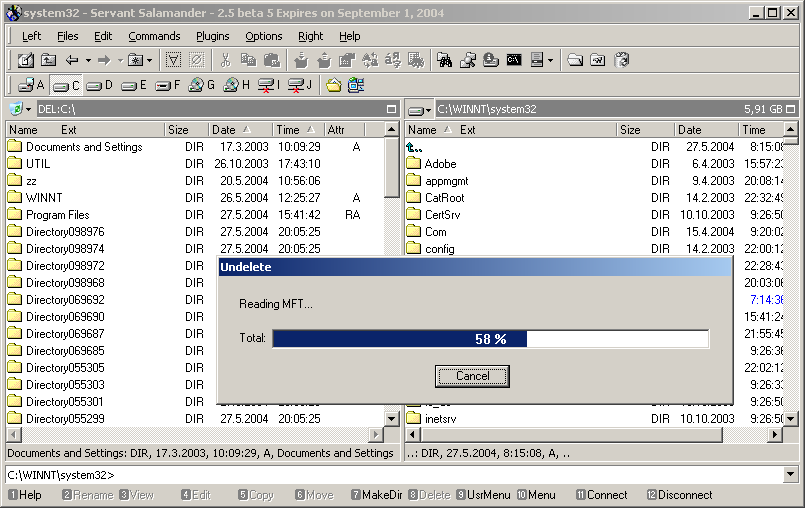Click F12 Disconnect in bottom bar
The image size is (805, 508).
[x=679, y=495]
